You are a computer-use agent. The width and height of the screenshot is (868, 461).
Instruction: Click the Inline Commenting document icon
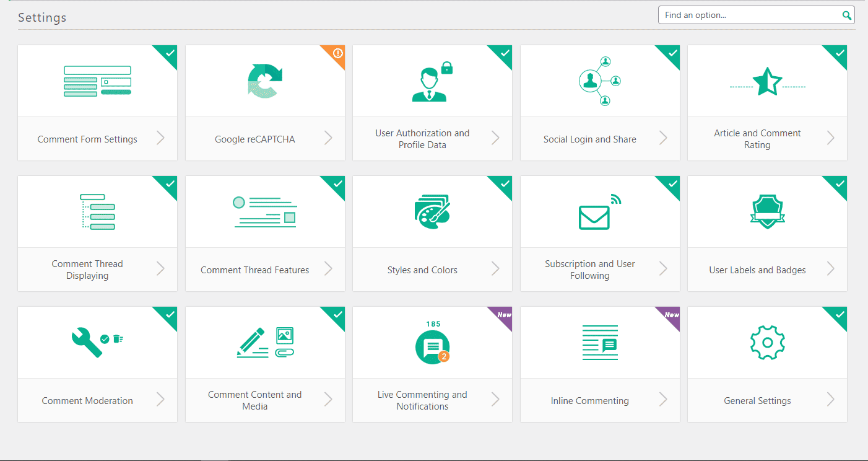(600, 342)
